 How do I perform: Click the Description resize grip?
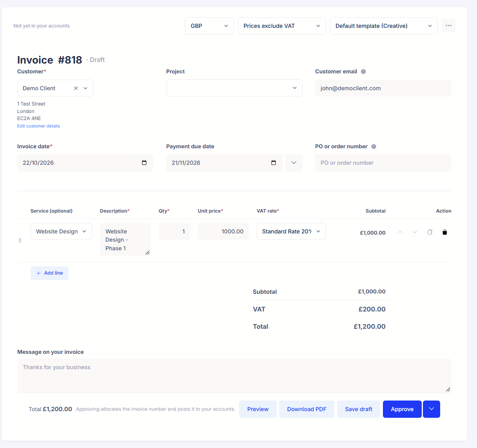coord(147,253)
